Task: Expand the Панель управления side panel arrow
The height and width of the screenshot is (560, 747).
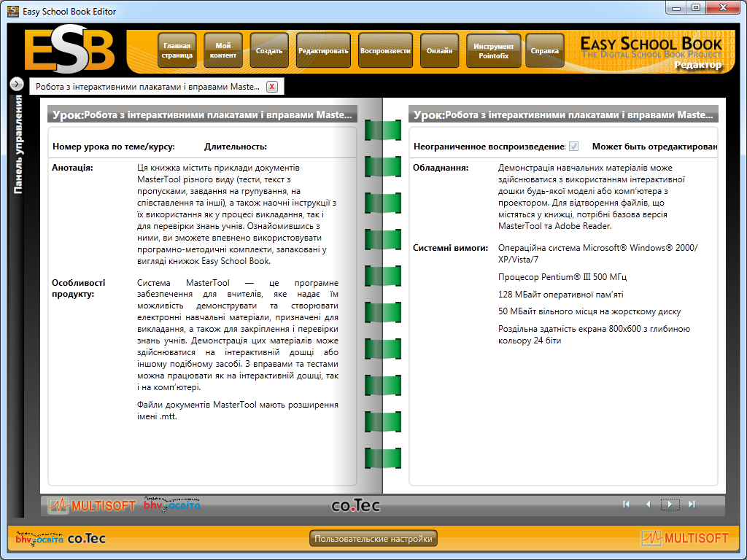Action: [17, 84]
